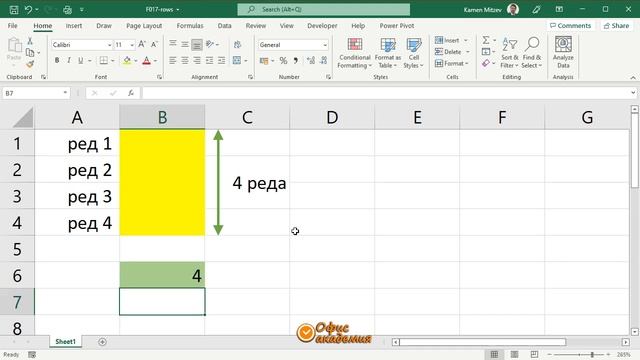Click the Name Box showing B7
This screenshot has width=640, height=360.
tap(35, 93)
